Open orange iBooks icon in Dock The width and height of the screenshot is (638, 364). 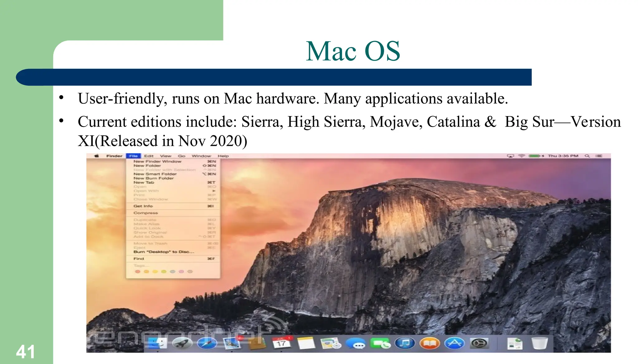click(x=430, y=343)
